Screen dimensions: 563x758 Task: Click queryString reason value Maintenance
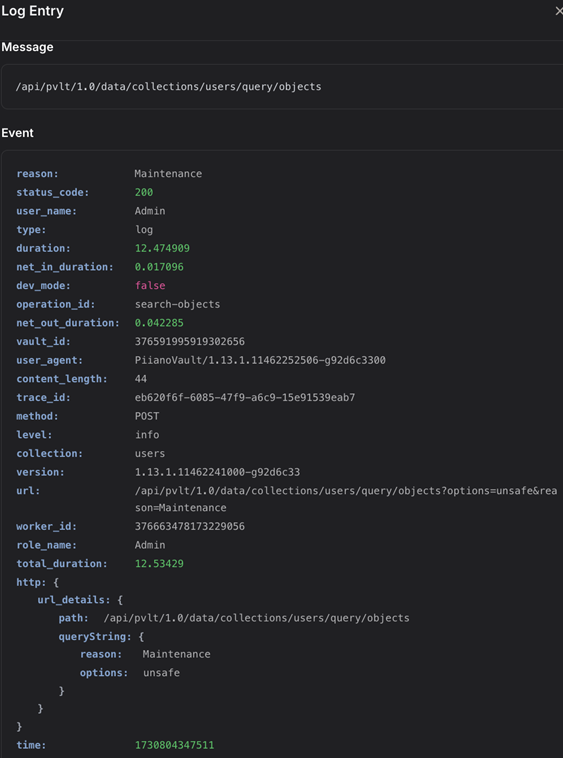(x=176, y=654)
